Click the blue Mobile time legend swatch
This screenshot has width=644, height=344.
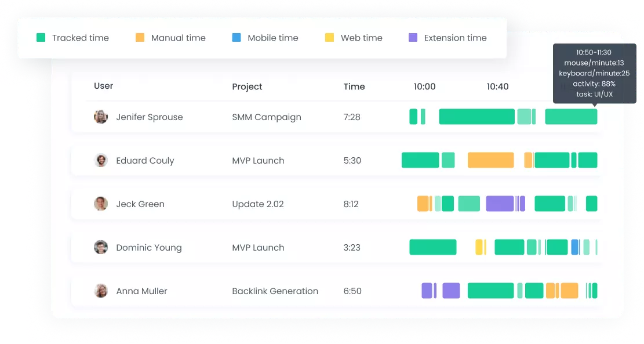point(236,37)
